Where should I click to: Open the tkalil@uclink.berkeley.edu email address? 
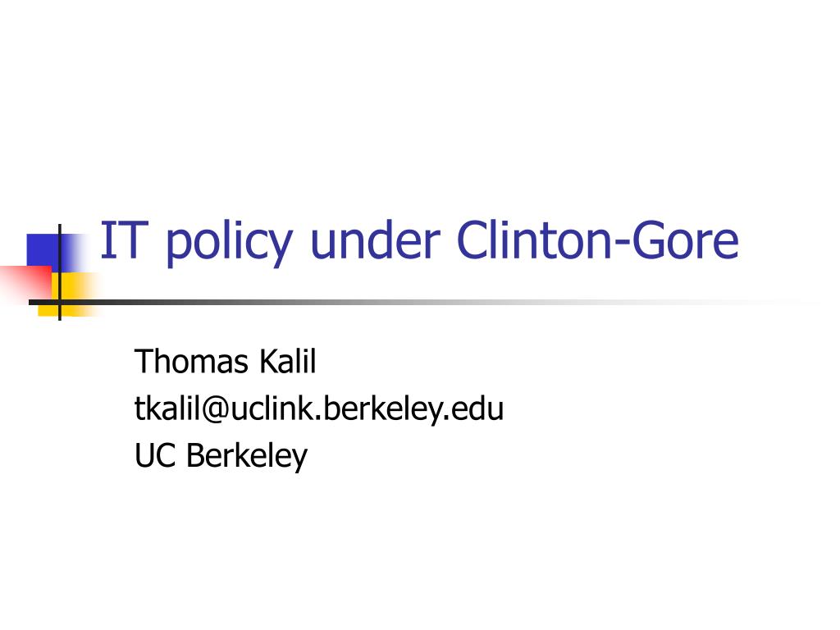tap(319, 409)
